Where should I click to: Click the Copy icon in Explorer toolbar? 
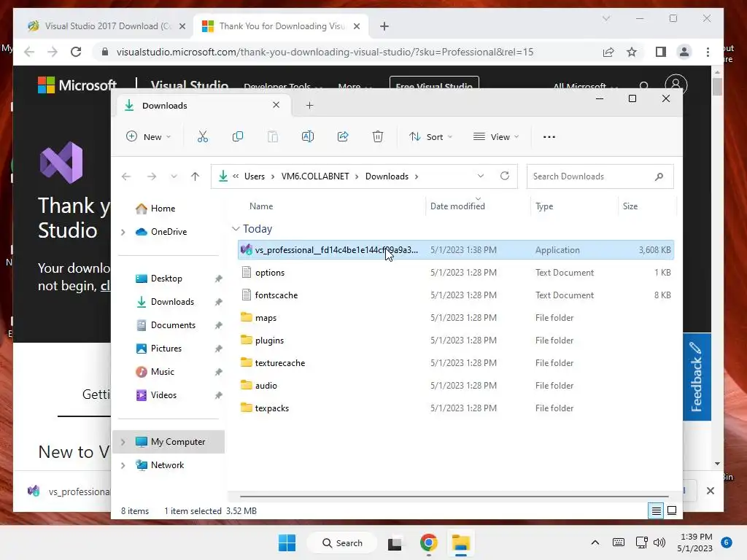237,136
